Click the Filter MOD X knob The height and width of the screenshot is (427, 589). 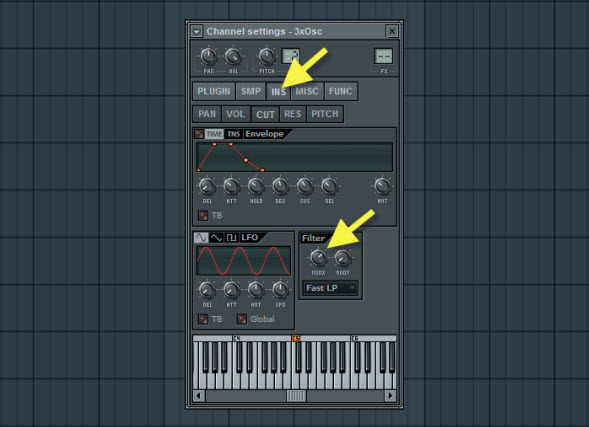click(318, 258)
